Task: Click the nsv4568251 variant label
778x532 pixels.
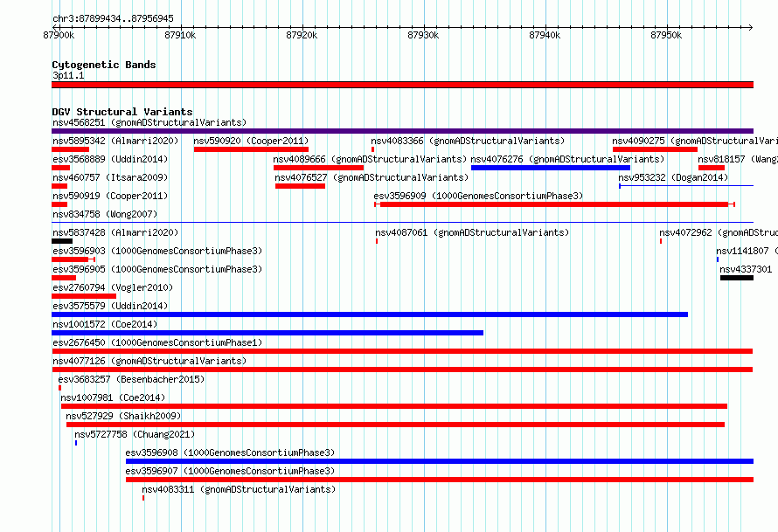Action: [x=149, y=122]
